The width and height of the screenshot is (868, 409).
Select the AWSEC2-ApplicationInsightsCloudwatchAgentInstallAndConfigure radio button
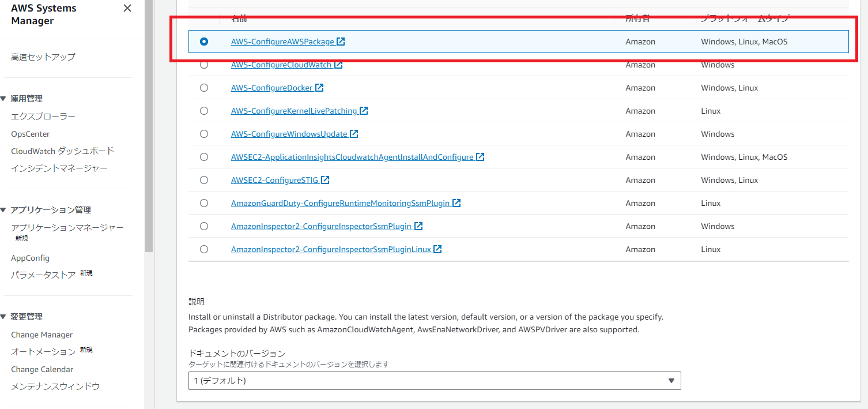204,157
